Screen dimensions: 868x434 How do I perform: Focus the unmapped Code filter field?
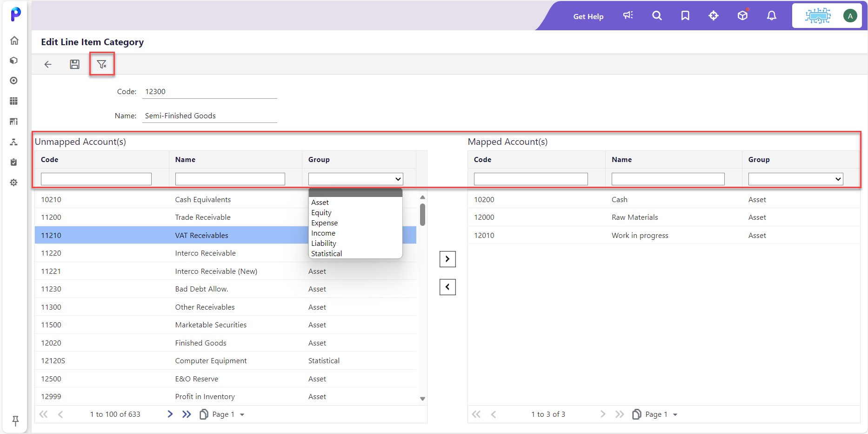[x=96, y=179]
